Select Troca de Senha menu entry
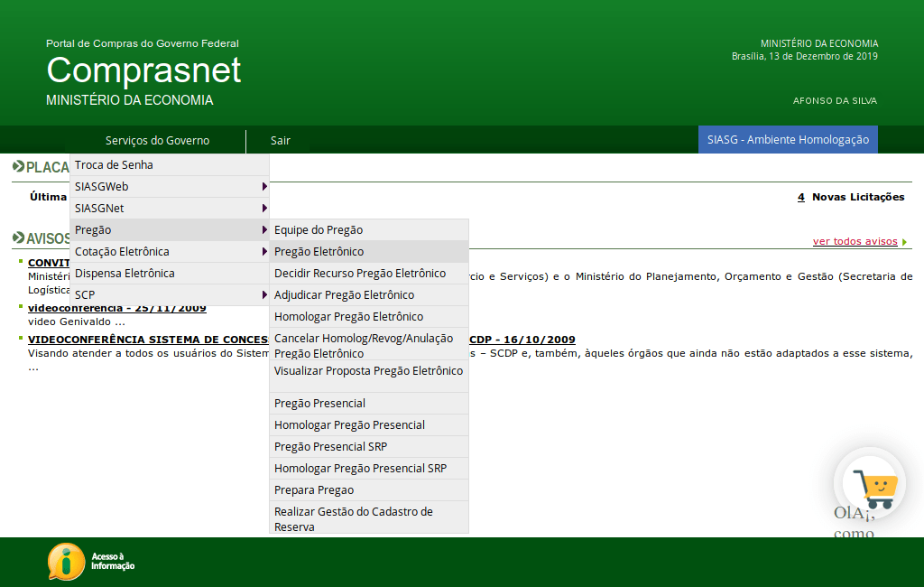The height and width of the screenshot is (587, 924). (170, 165)
